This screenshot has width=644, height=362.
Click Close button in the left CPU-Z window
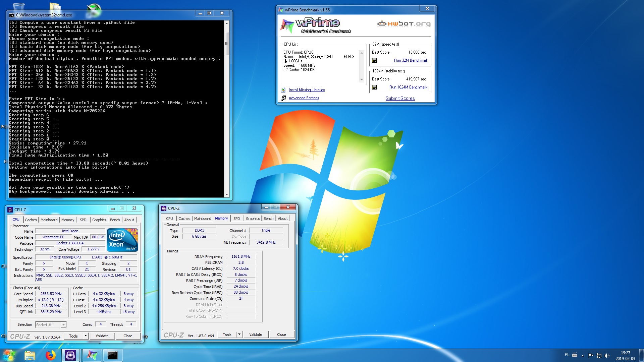point(128,336)
